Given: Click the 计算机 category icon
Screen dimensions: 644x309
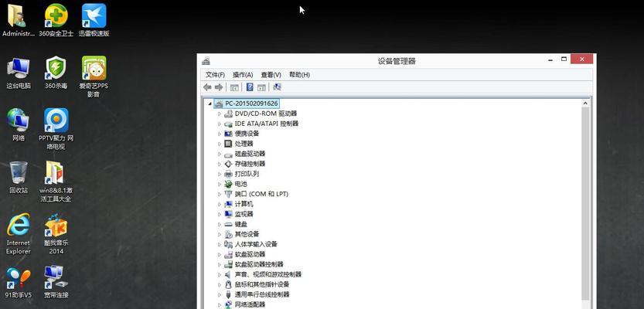Looking at the screenshot, I should [228, 204].
